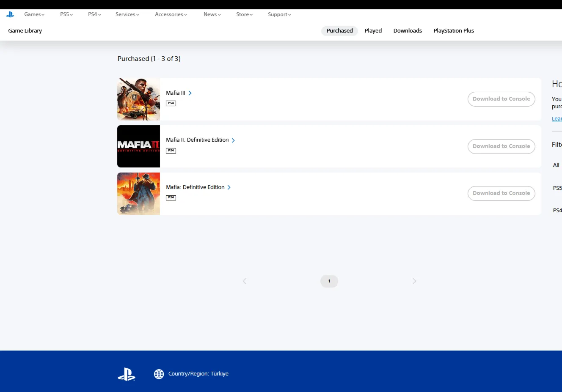The image size is (562, 392).
Task: Open the Downloads tab
Action: [408, 31]
